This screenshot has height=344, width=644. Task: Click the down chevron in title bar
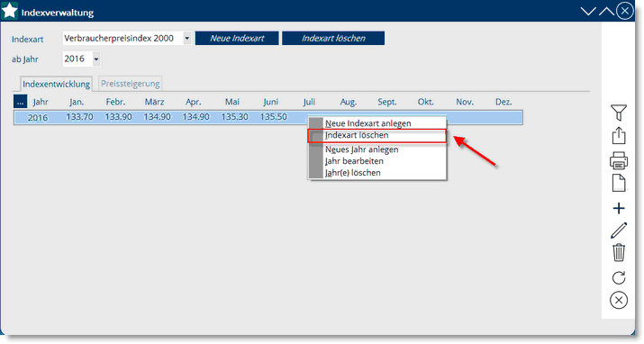pos(588,11)
